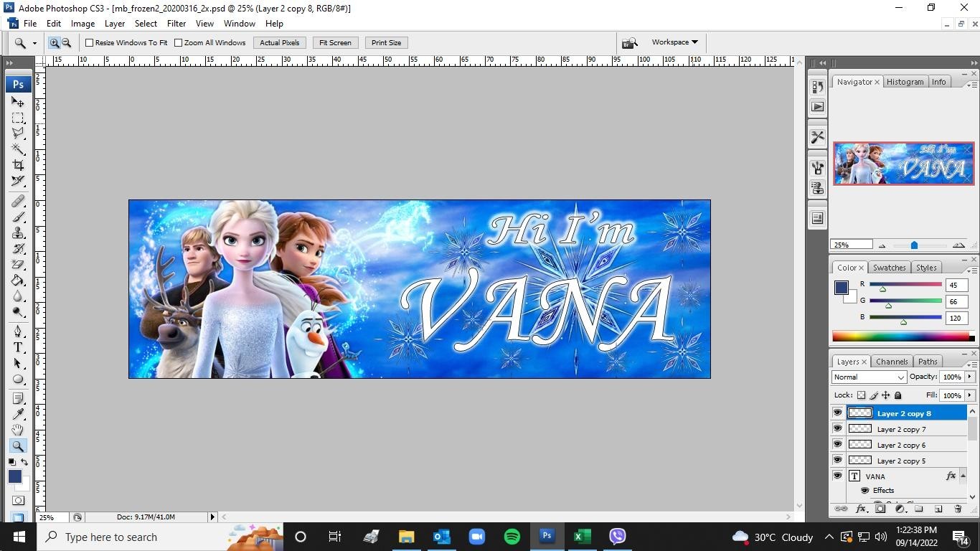The height and width of the screenshot is (551, 980).
Task: Select the Paint Bucket tool
Action: [18, 281]
